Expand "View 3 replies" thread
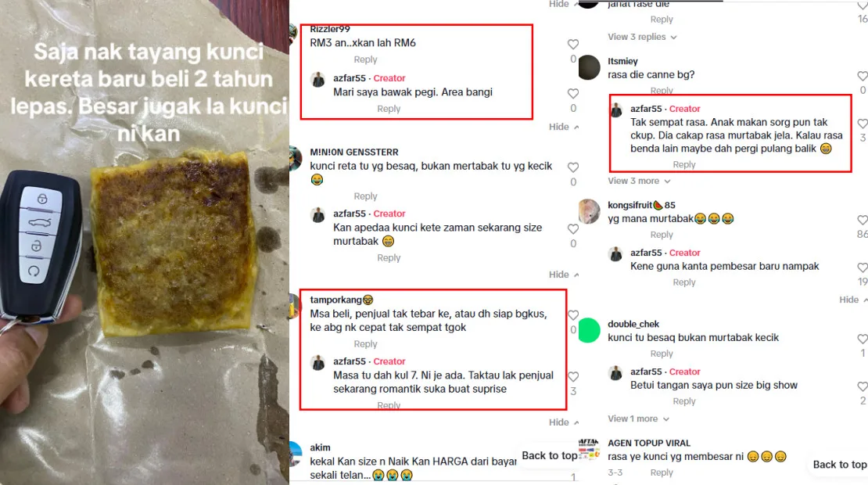 (x=642, y=37)
